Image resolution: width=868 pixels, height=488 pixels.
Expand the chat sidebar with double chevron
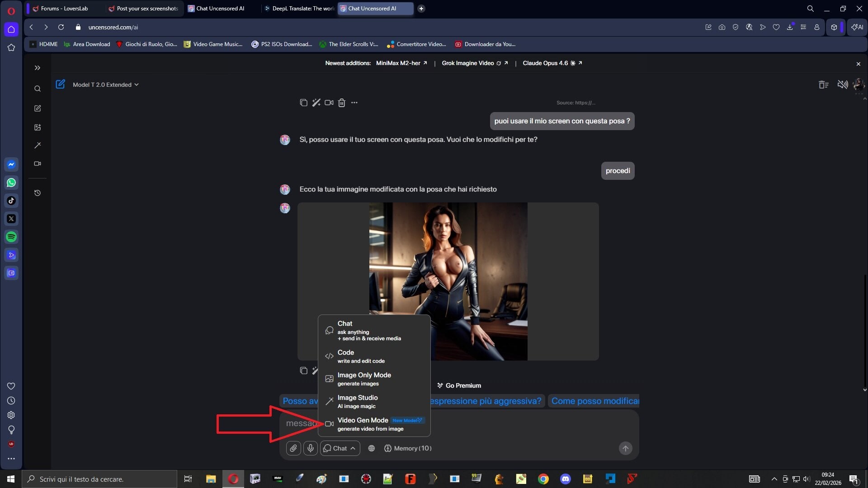(38, 68)
